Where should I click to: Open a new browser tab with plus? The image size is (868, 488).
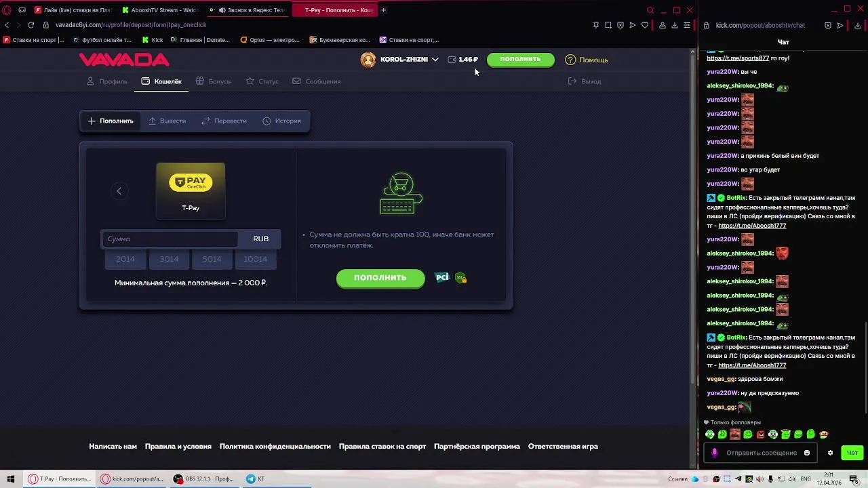pos(383,10)
